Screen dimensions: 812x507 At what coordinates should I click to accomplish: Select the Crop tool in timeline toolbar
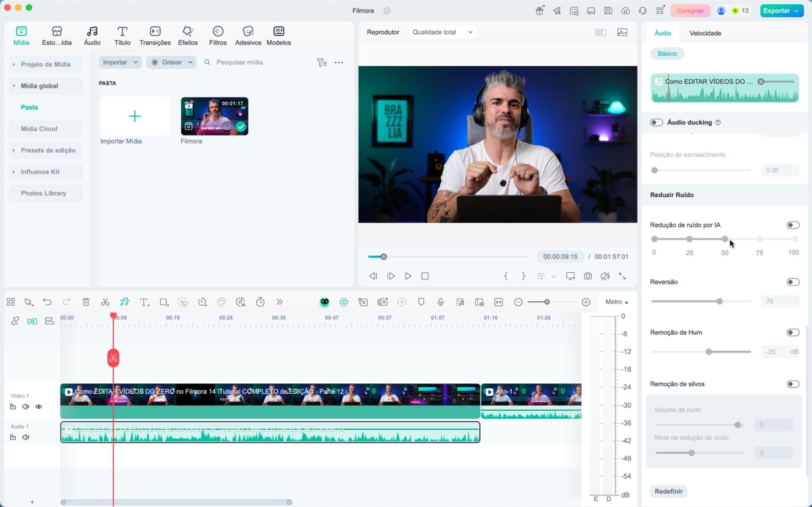click(x=164, y=302)
